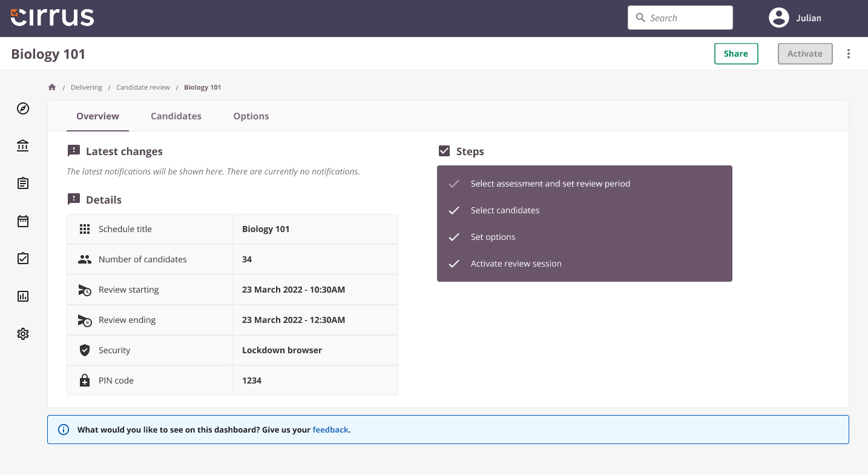Click the 23 March 2022 - 10:30AM value
The height and width of the screenshot is (475, 868).
[294, 290]
